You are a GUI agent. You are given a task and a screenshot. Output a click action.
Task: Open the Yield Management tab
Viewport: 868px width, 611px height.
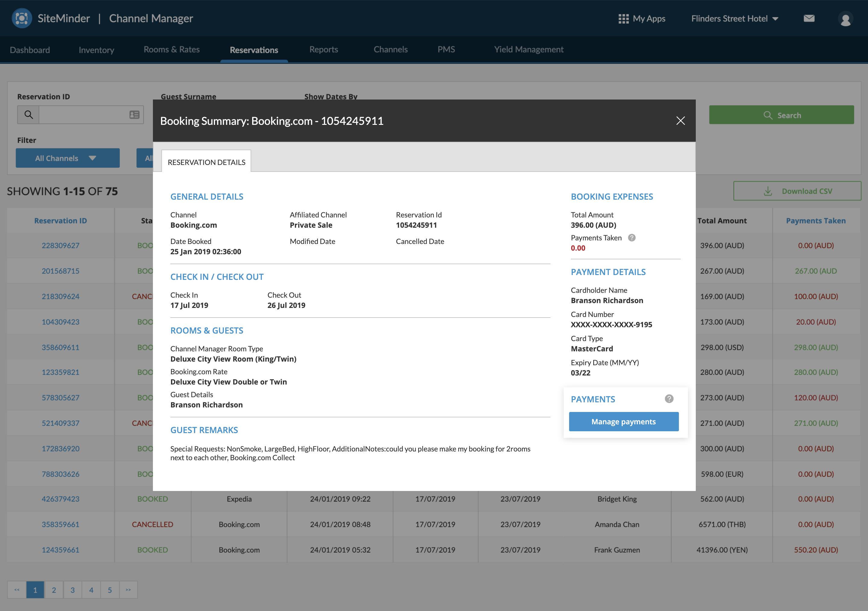click(x=529, y=49)
